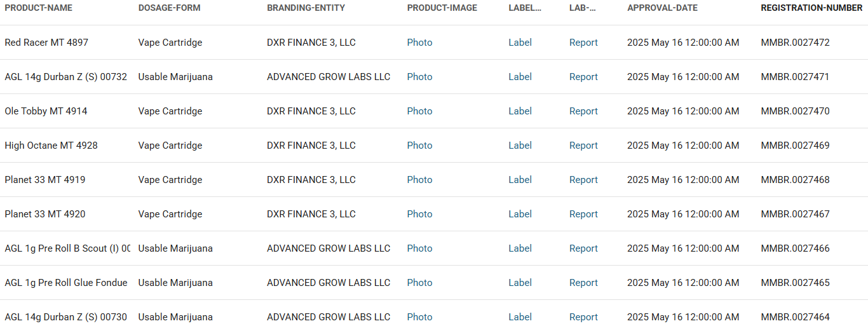Open Label for Ole Tobby MT 4914
Screen dimensions: 868x333
point(520,111)
